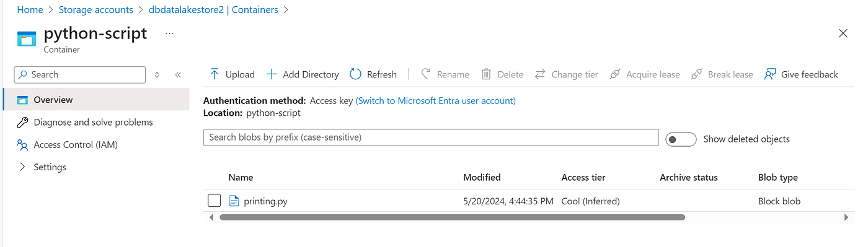Collapse the sidebar with double chevron
Image resolution: width=868 pixels, height=247 pixels.
click(178, 75)
